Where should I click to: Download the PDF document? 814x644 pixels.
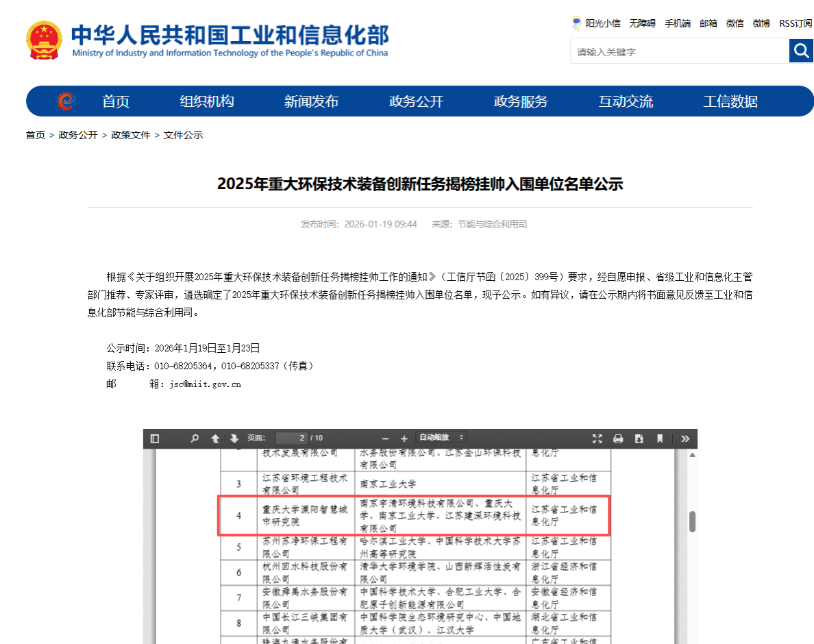tap(640, 438)
